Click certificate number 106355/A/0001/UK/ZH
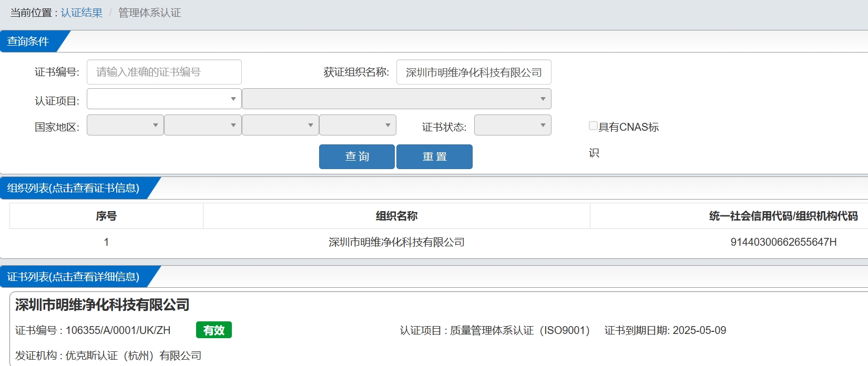This screenshot has height=366, width=868. [118, 330]
